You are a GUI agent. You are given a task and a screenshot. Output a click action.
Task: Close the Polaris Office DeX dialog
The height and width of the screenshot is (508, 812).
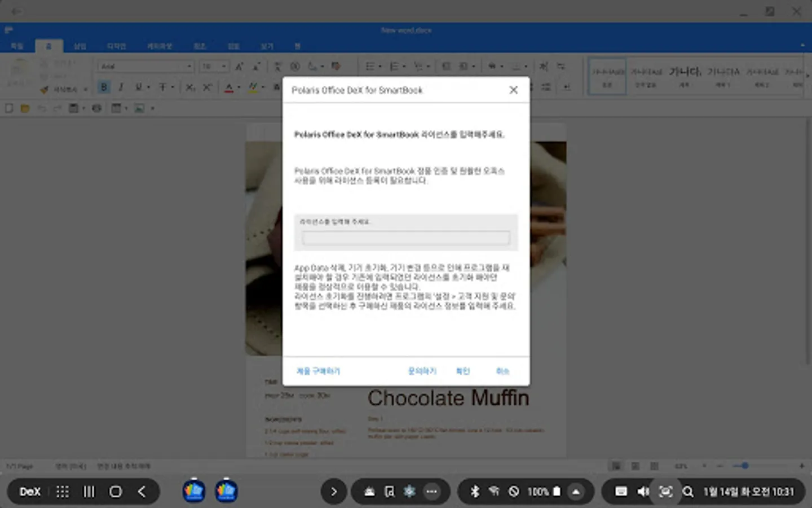coord(513,90)
